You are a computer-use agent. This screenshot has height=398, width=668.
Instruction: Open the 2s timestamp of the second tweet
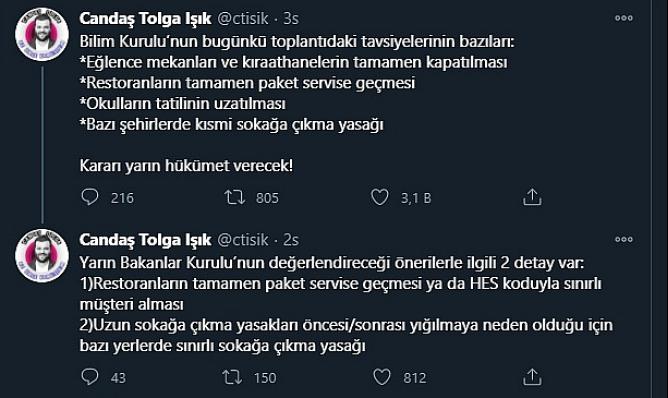click(x=291, y=240)
